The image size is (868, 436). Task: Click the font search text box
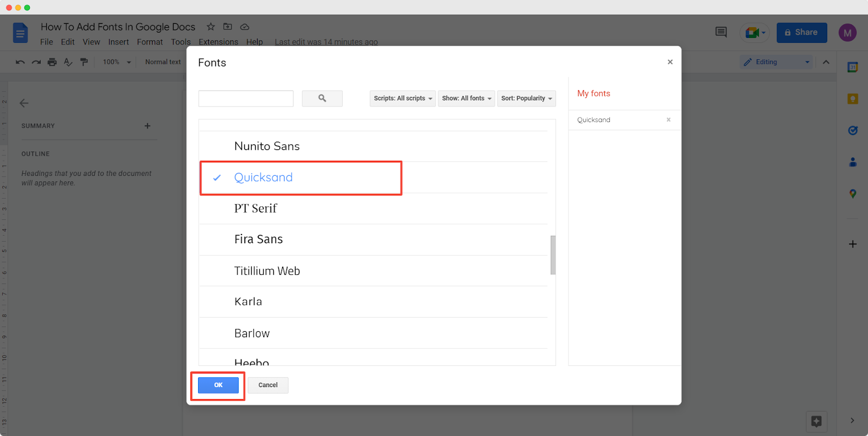point(246,98)
